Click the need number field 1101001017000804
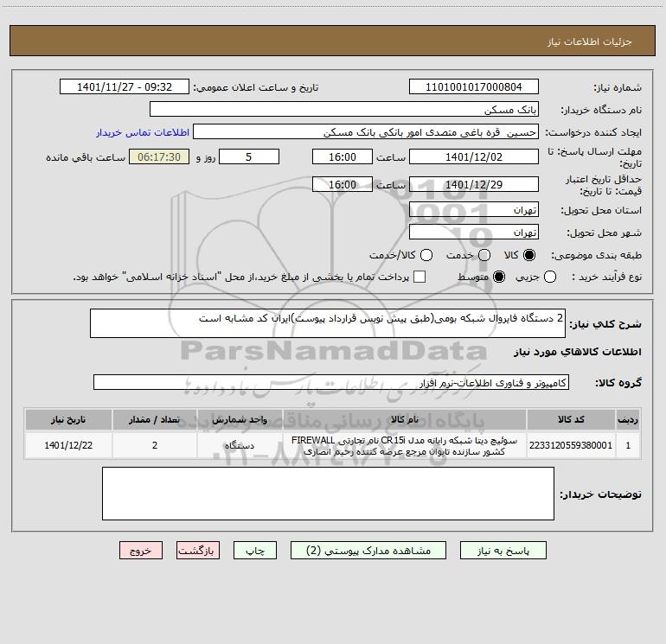 474,86
